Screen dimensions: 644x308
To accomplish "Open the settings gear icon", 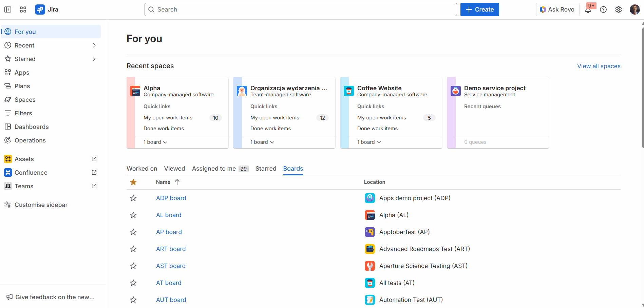I will click(619, 9).
